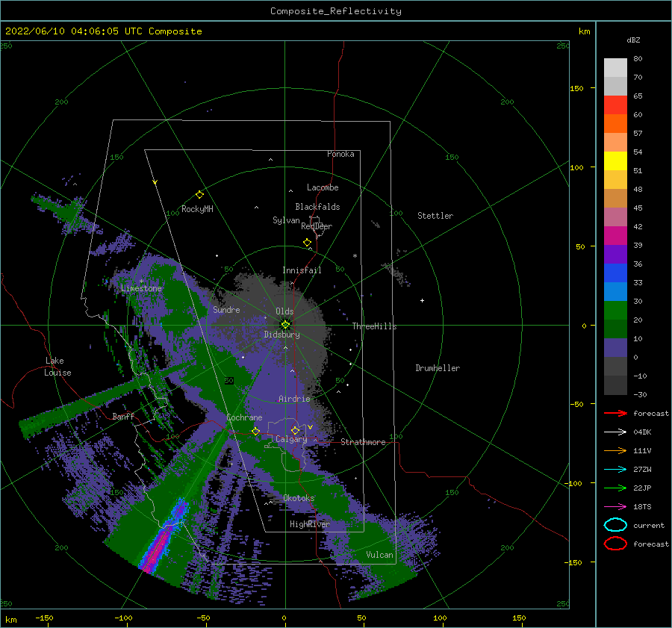Image resolution: width=672 pixels, height=628 pixels.
Task: Click the dBZ scale heading
Action: 633,40
